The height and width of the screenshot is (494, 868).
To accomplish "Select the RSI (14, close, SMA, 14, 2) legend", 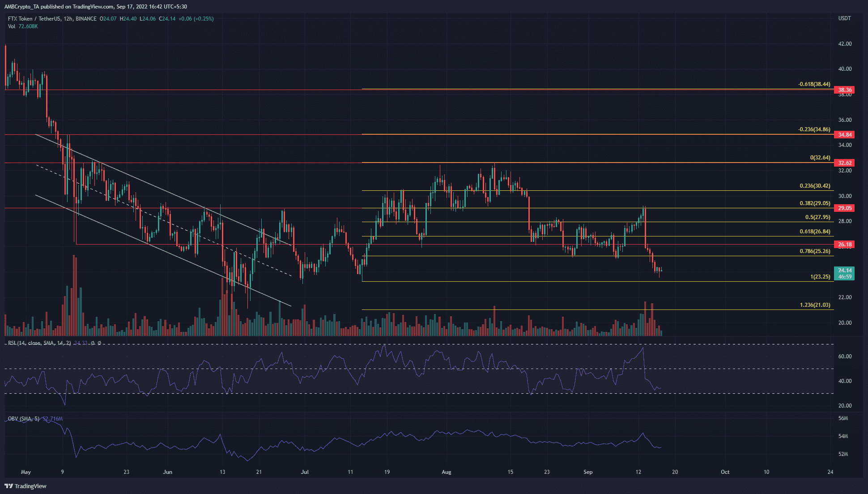I will [39, 343].
